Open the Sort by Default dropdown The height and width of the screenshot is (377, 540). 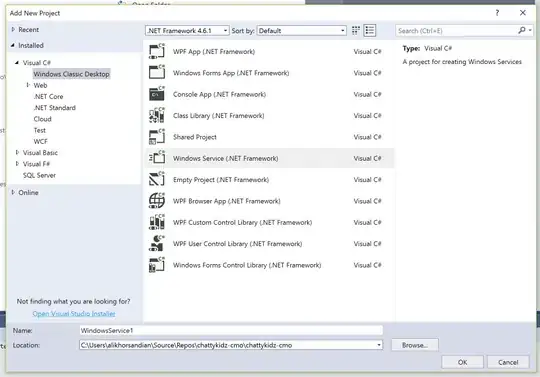click(301, 31)
